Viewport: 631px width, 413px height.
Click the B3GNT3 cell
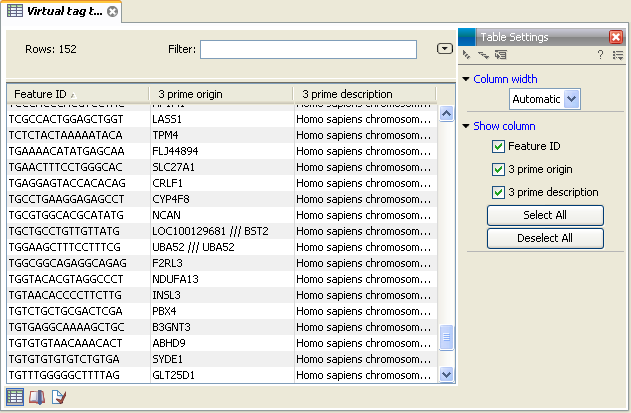pos(222,327)
